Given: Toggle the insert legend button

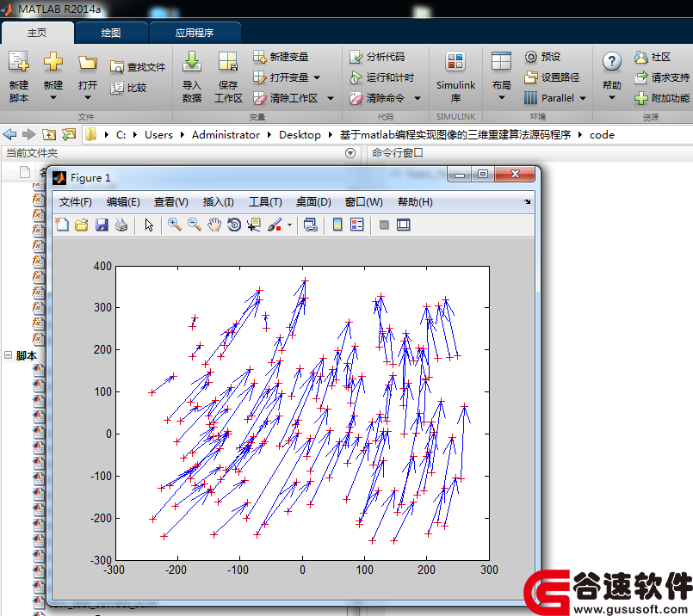Looking at the screenshot, I should coord(356,225).
